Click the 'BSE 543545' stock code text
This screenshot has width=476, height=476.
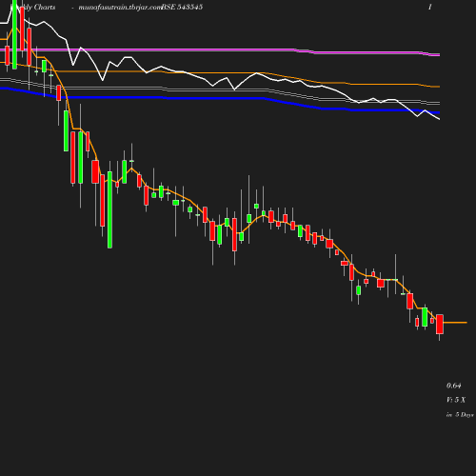click(x=182, y=7)
